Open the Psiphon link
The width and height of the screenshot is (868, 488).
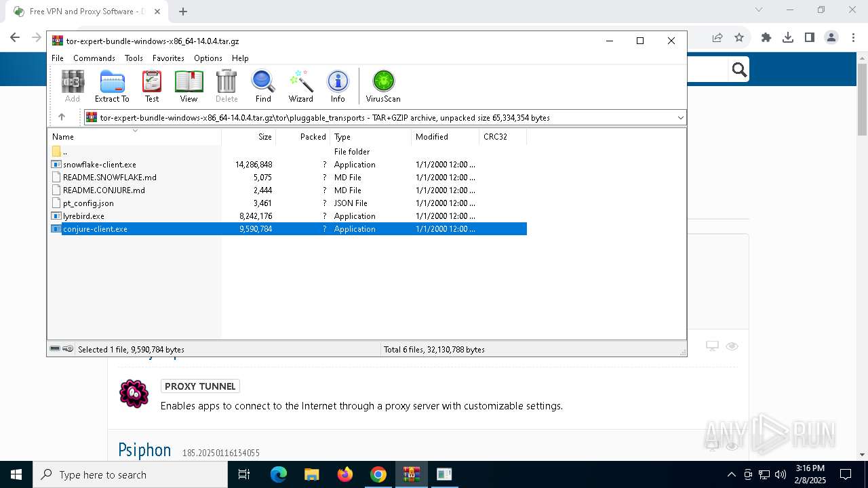pos(144,450)
